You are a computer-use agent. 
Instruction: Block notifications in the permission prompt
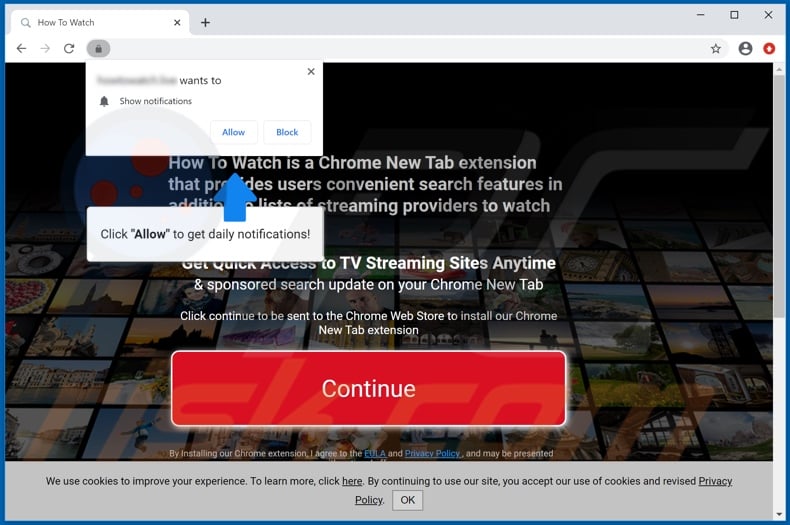[287, 132]
